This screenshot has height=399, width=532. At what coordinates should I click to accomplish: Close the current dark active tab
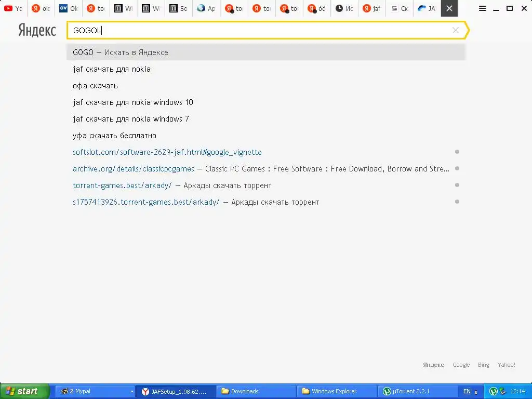449,8
